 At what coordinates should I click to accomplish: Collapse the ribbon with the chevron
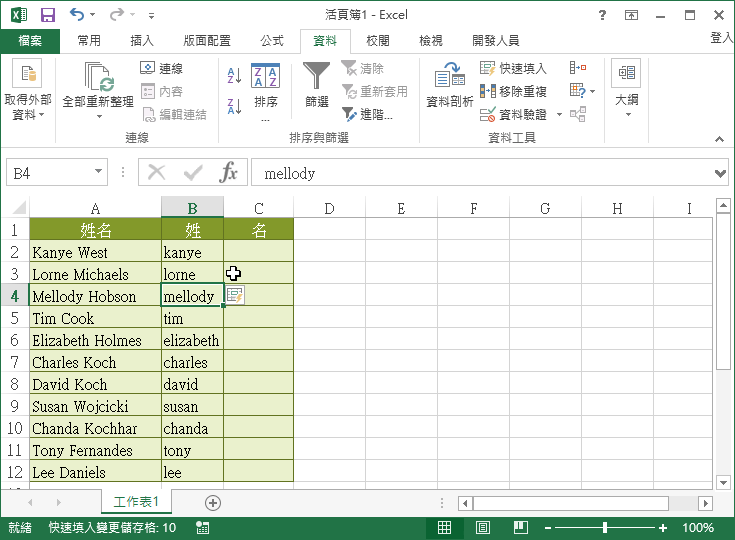click(x=720, y=139)
